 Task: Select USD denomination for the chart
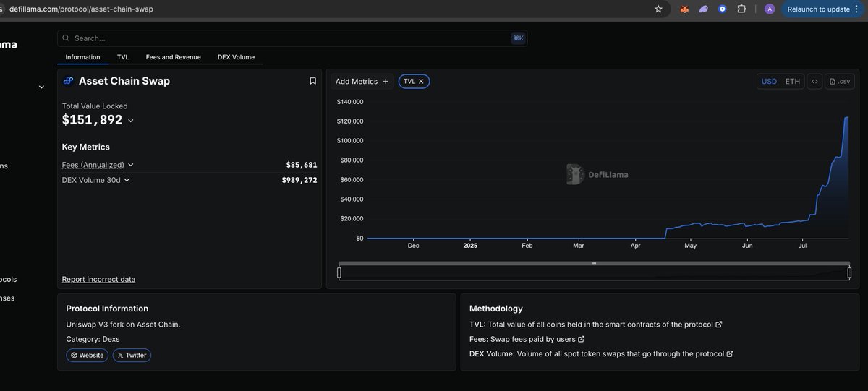(x=769, y=82)
